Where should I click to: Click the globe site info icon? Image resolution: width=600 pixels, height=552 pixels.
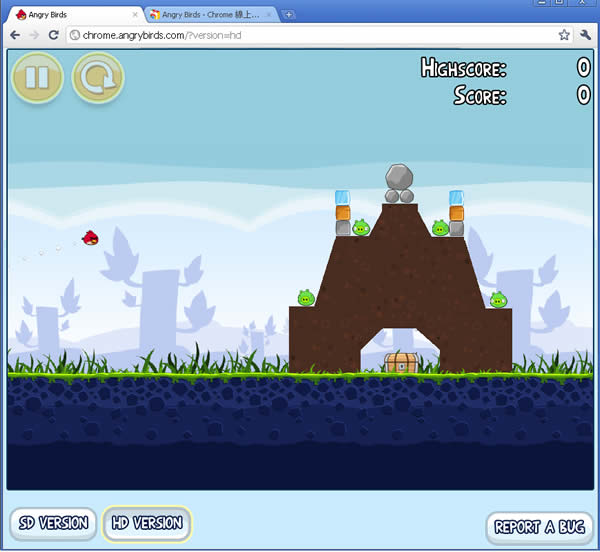(x=75, y=35)
